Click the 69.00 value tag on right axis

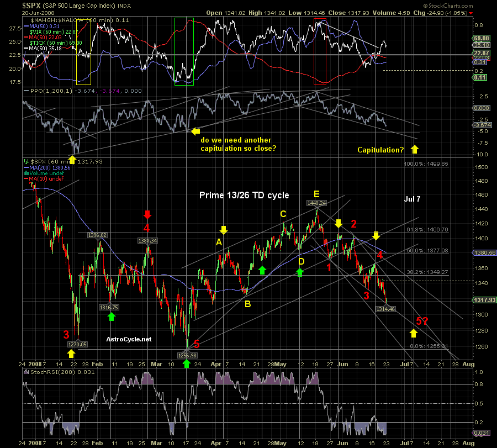482,38
